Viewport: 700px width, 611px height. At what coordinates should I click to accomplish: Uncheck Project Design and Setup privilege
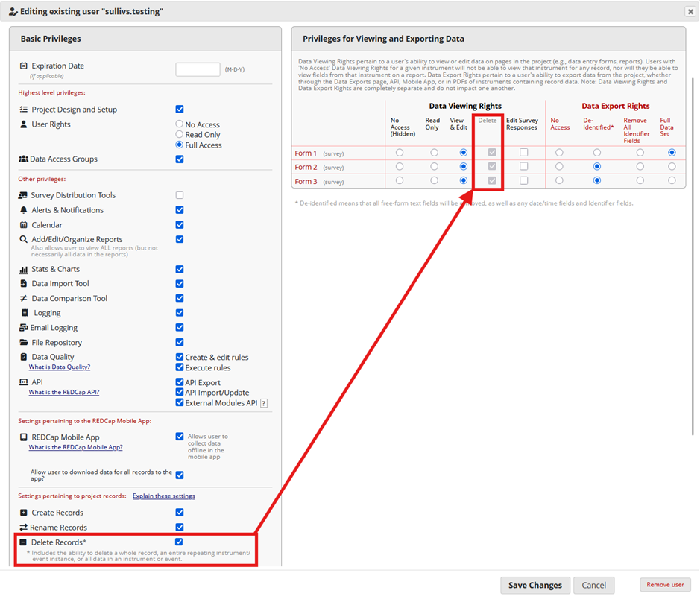click(x=180, y=110)
